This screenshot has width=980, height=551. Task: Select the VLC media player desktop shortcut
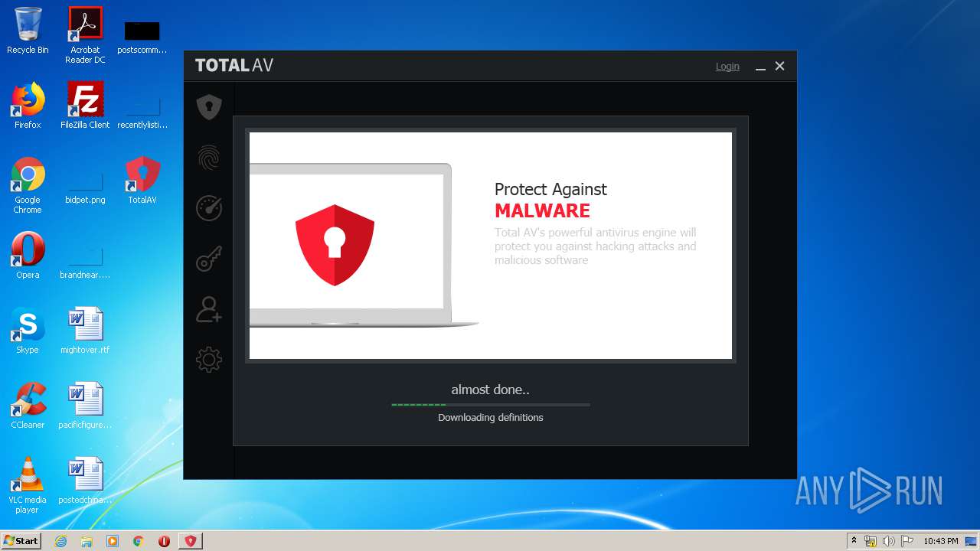[28, 485]
